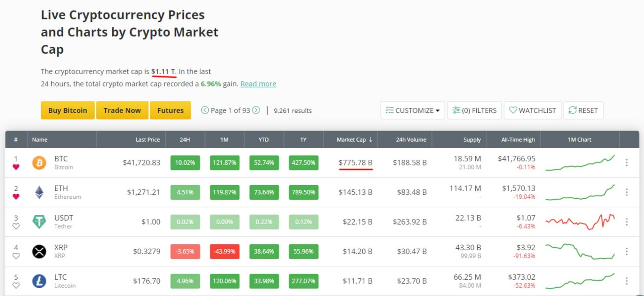Click Bitcoin market cap $775.78 B
The image size is (644, 296).
pos(356,163)
